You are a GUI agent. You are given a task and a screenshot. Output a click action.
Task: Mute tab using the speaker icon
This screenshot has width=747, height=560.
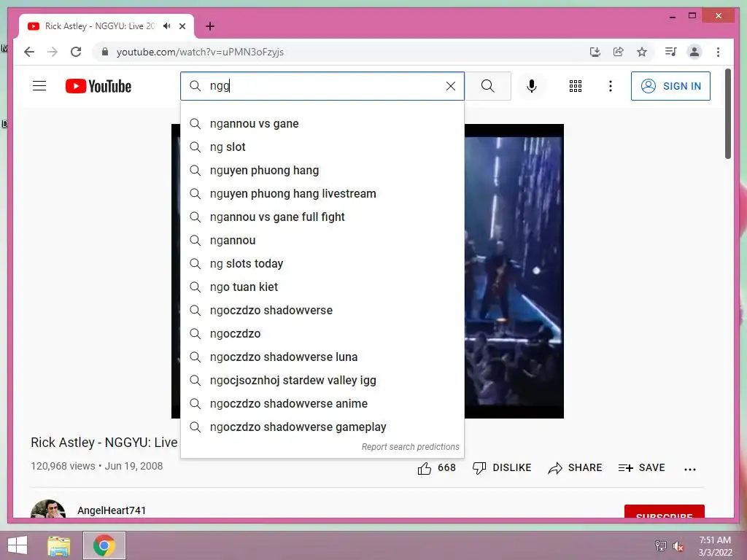coord(166,26)
